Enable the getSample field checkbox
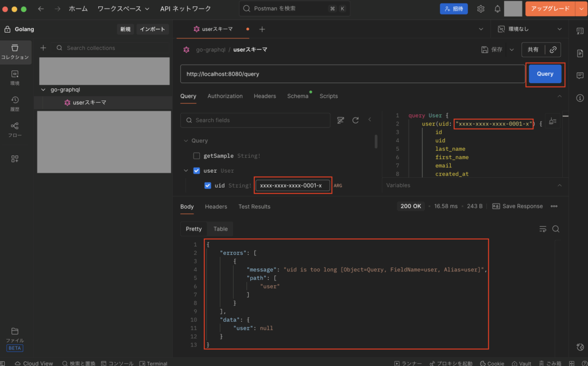Image resolution: width=588 pixels, height=366 pixels. point(196,155)
